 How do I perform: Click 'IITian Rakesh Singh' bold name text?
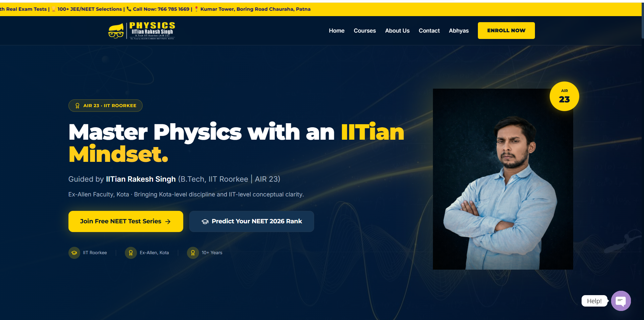pyautogui.click(x=141, y=179)
